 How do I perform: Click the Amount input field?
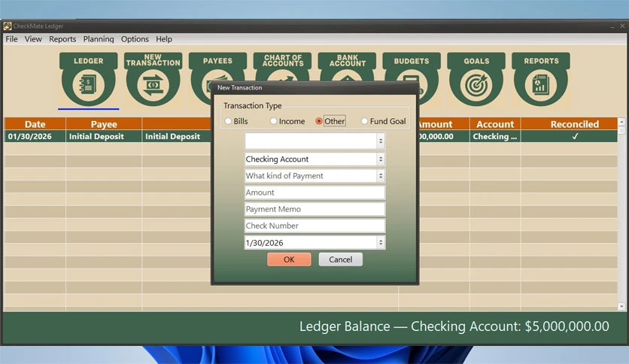pos(315,193)
